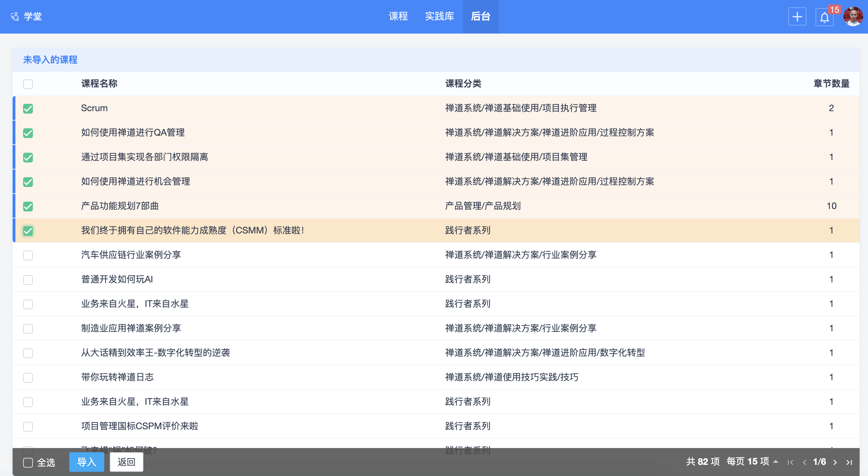Screen dimensions: 868x476
Task: Jump to the last page icon
Action: pos(849,462)
